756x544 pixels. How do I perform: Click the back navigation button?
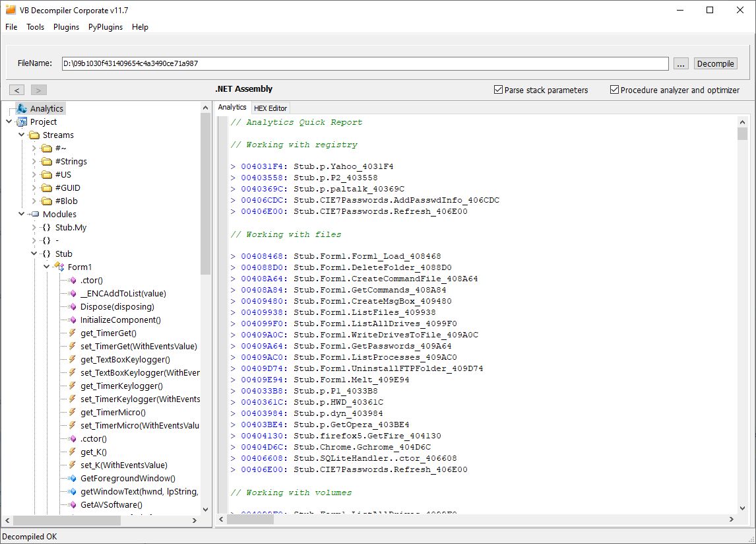(x=16, y=90)
